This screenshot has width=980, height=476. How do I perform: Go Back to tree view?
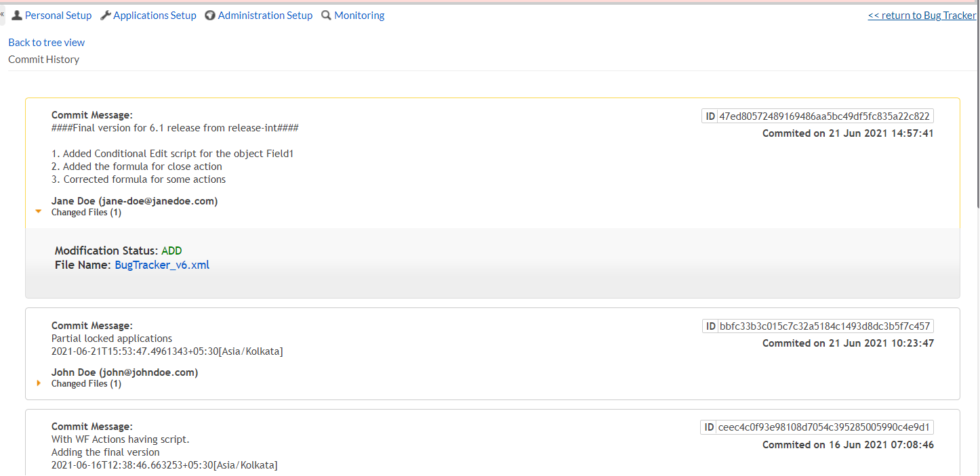[47, 42]
